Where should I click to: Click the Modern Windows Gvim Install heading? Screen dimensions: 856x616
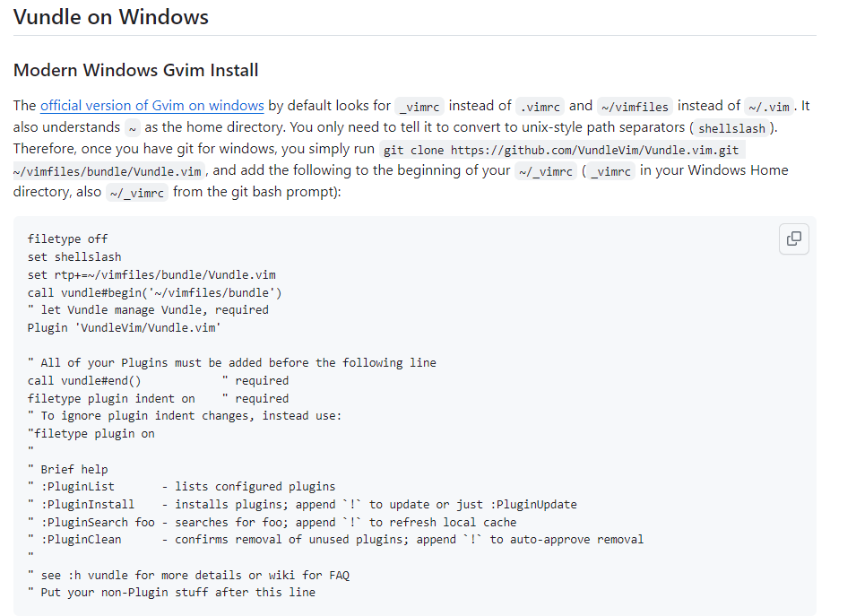(x=136, y=70)
